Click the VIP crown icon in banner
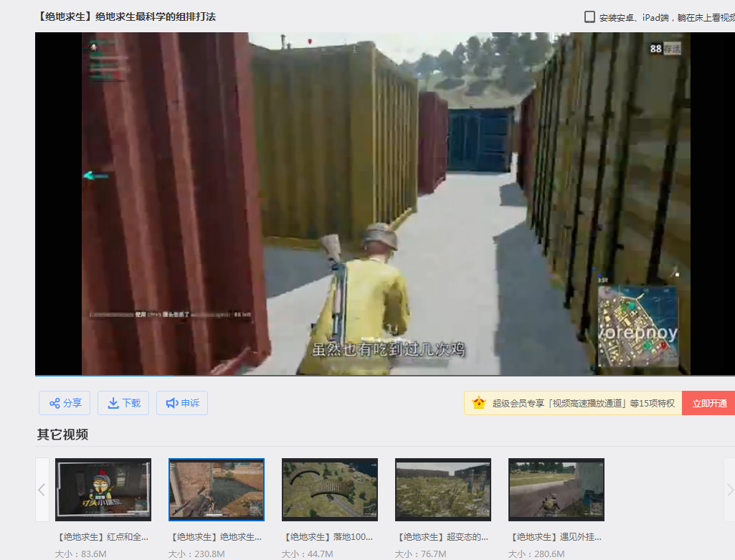 click(479, 403)
